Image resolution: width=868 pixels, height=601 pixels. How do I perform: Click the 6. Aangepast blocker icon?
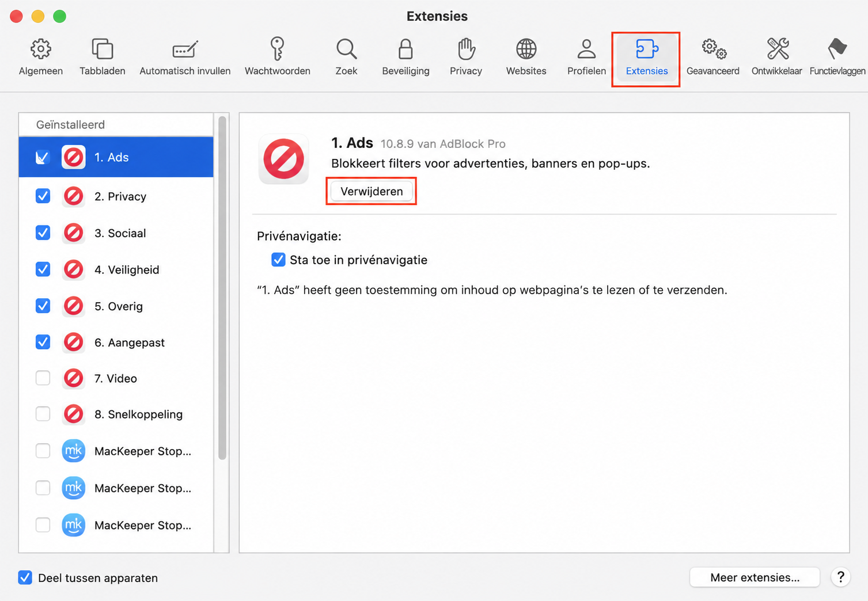click(x=74, y=343)
